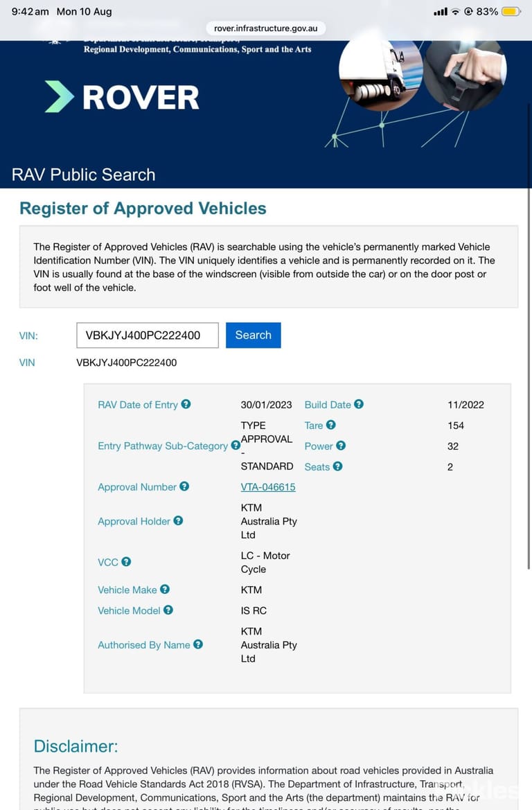Open help icon beside VCC
The width and height of the screenshot is (532, 810).
(x=126, y=561)
